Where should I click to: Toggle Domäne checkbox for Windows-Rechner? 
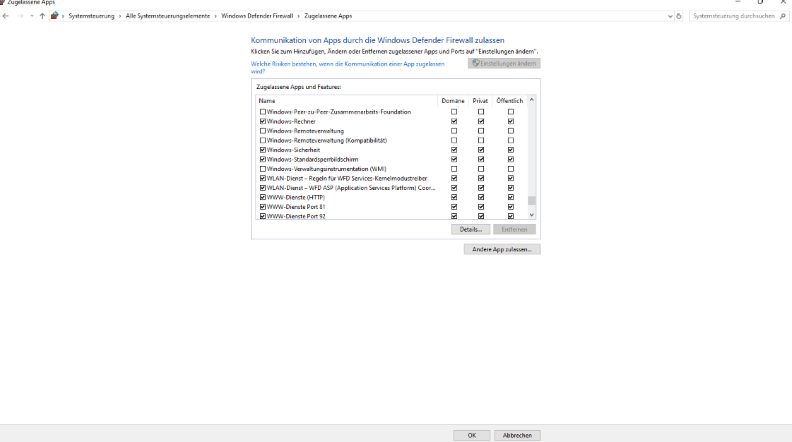click(x=454, y=121)
